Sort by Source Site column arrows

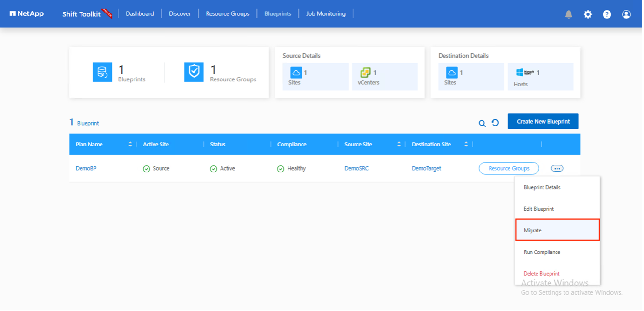tap(399, 145)
